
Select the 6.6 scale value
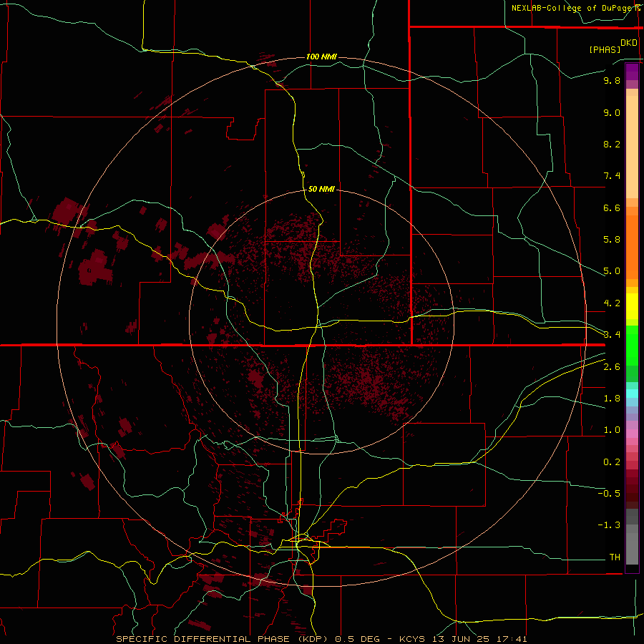612,208
